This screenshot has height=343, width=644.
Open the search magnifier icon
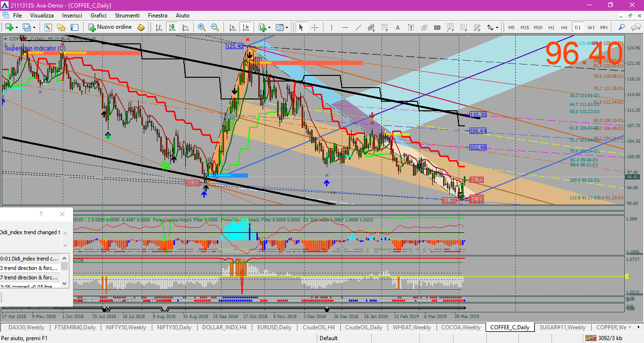[622, 27]
